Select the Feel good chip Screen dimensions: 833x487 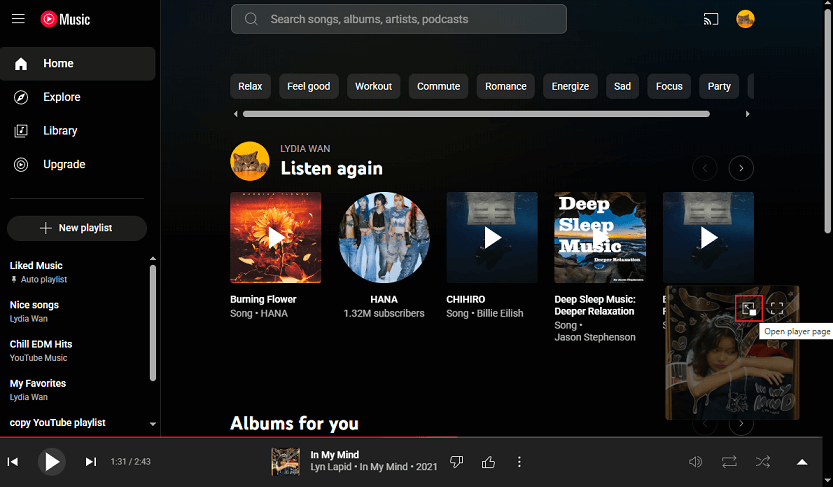[309, 86]
